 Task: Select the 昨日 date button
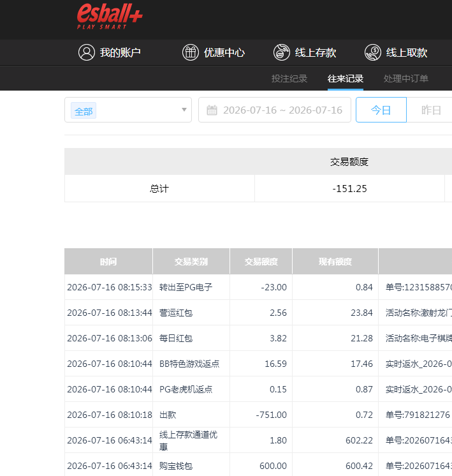[x=431, y=110]
